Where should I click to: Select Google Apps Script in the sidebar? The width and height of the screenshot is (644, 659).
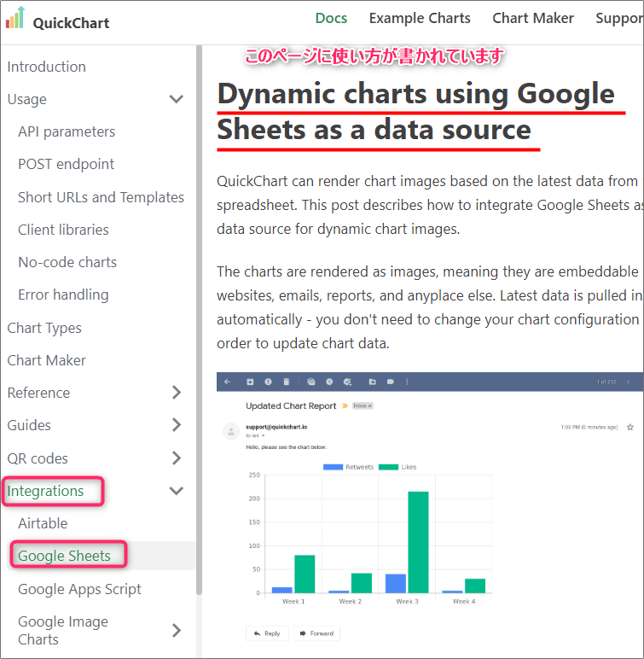coord(79,589)
